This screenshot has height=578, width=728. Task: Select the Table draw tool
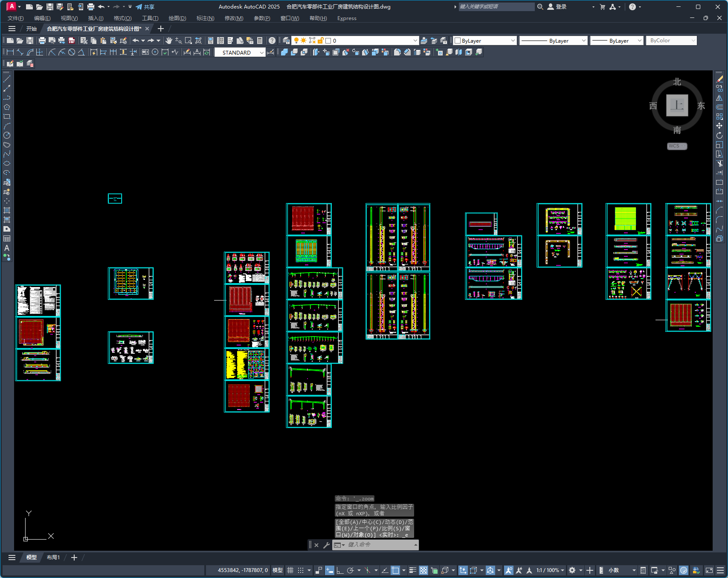point(7,238)
